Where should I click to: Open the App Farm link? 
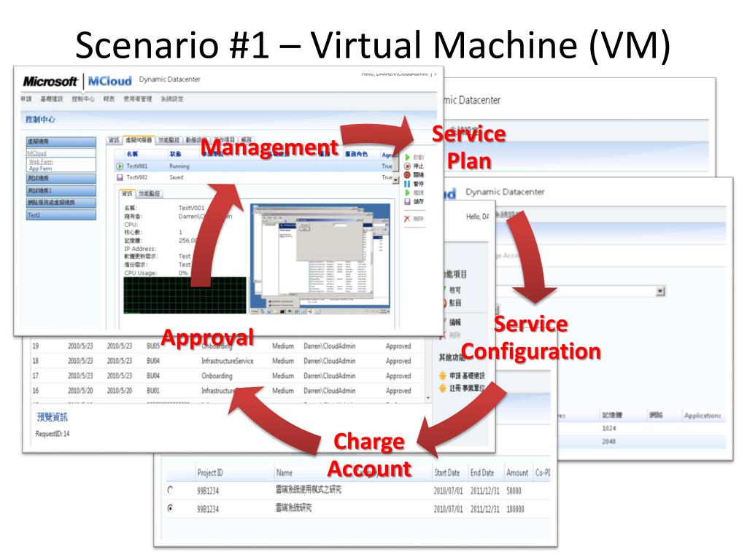click(40, 168)
